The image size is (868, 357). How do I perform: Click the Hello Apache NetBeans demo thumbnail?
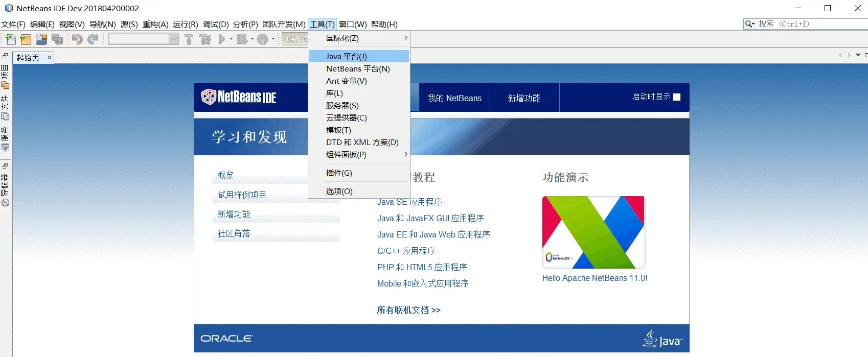(593, 232)
